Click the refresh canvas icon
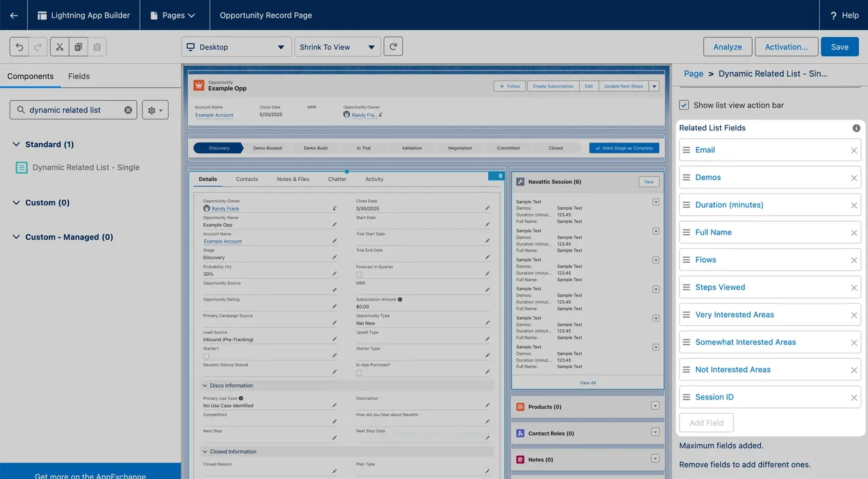The image size is (868, 479). click(x=393, y=47)
